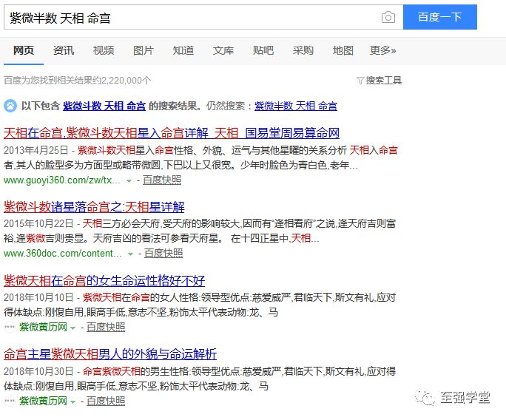Click 紫微黄历网 source under the 男人 result
Viewport: 506px width, 420px height.
pos(43,401)
